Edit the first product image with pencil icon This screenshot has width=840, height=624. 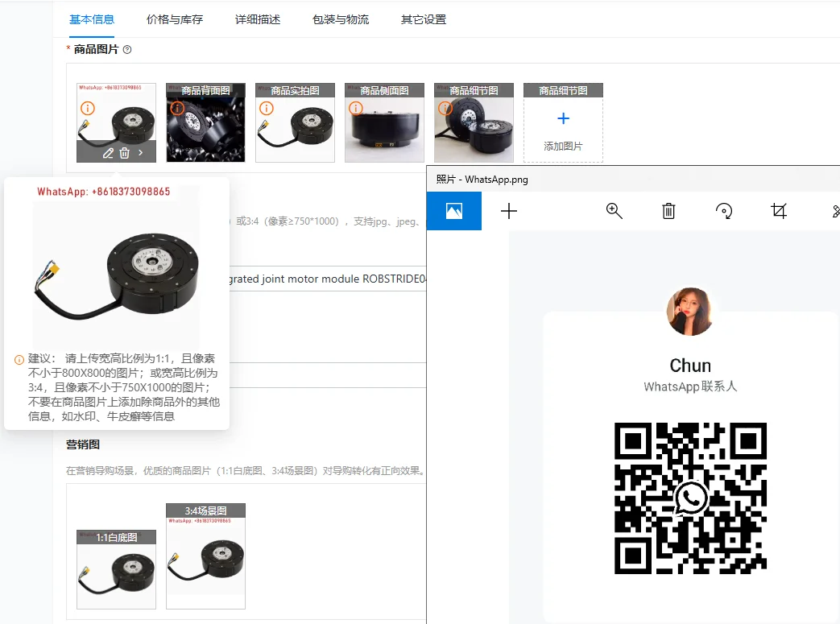[x=108, y=153]
